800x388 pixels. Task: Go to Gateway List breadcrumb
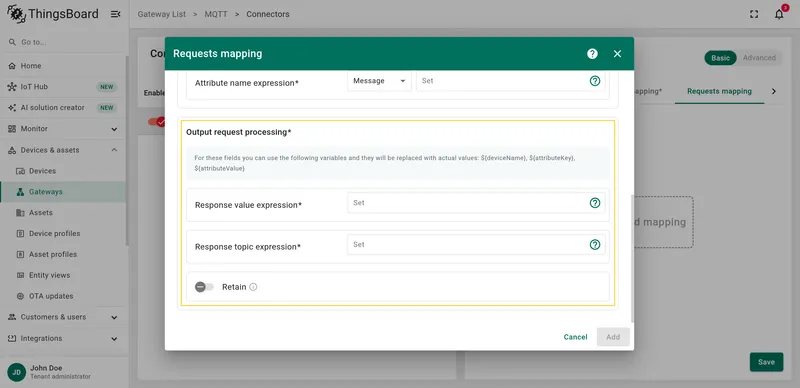point(162,14)
